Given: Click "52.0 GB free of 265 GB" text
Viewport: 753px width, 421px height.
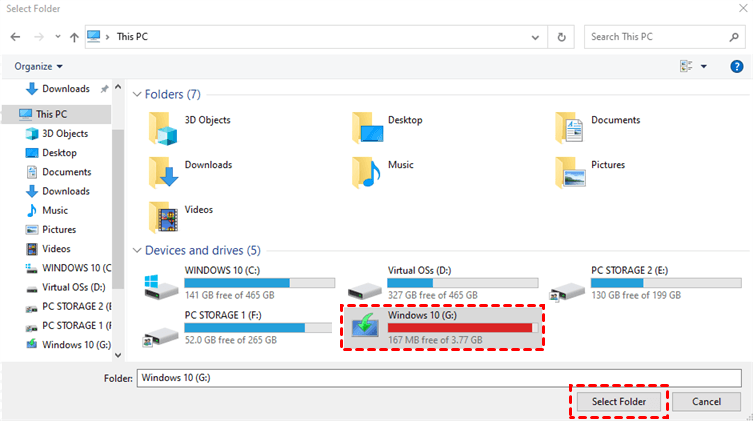Looking at the screenshot, I should (x=231, y=340).
